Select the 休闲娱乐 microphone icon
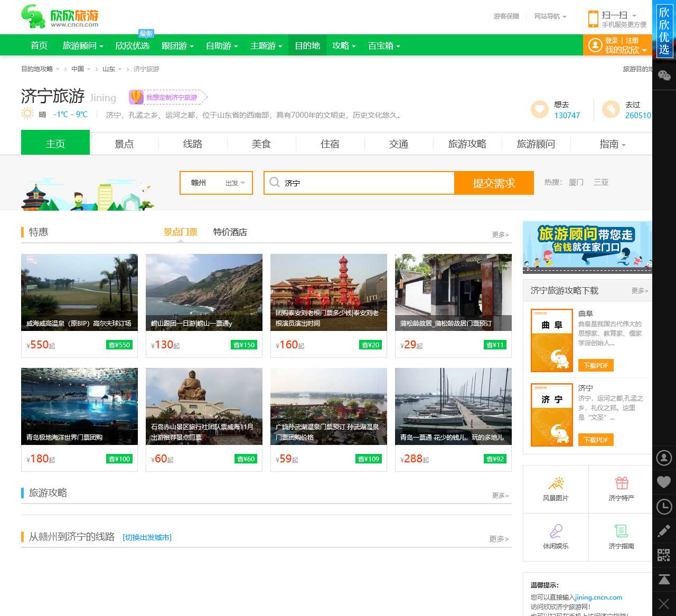Image resolution: width=676 pixels, height=616 pixels. coord(556,532)
